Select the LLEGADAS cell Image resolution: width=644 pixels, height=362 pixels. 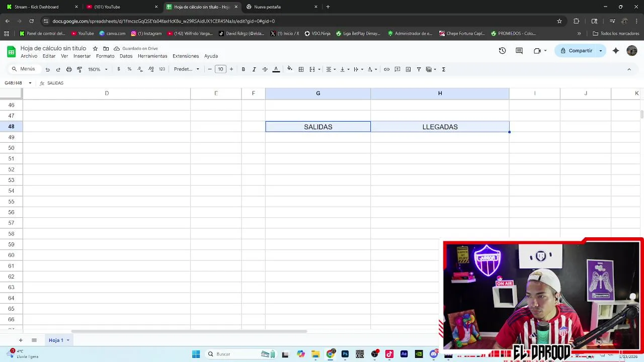[x=440, y=127]
